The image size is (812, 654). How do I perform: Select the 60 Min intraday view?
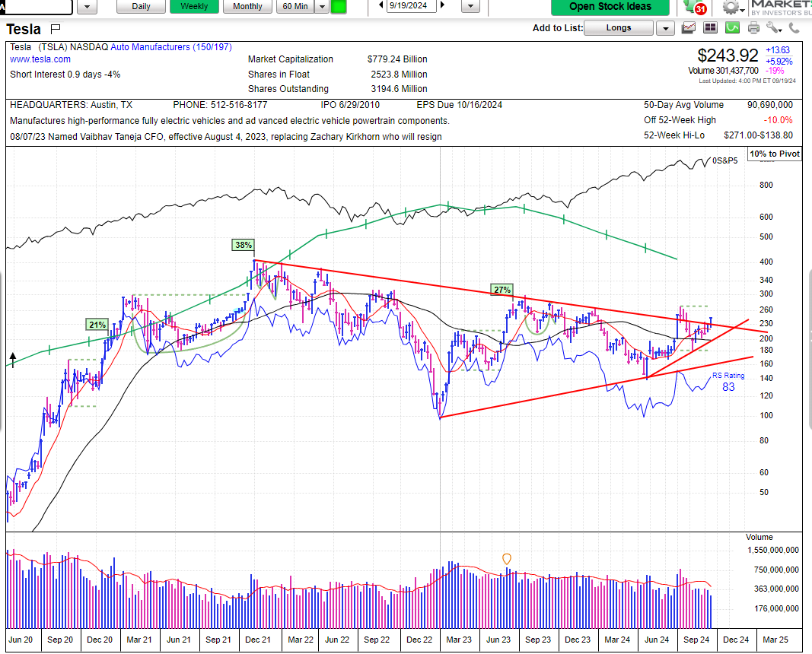pos(295,6)
